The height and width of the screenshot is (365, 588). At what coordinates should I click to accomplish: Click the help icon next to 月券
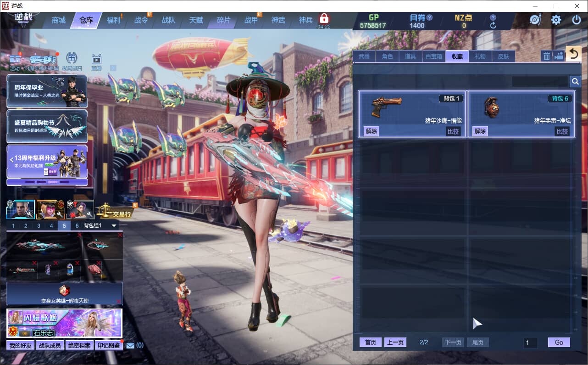429,17
